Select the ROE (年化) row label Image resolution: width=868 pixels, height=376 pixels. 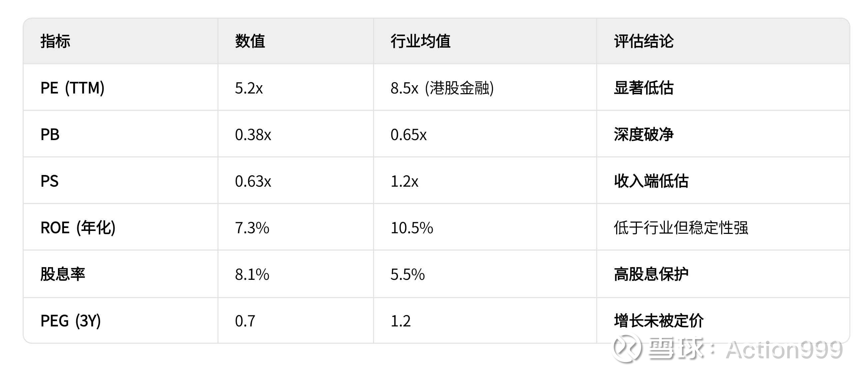coord(78,228)
